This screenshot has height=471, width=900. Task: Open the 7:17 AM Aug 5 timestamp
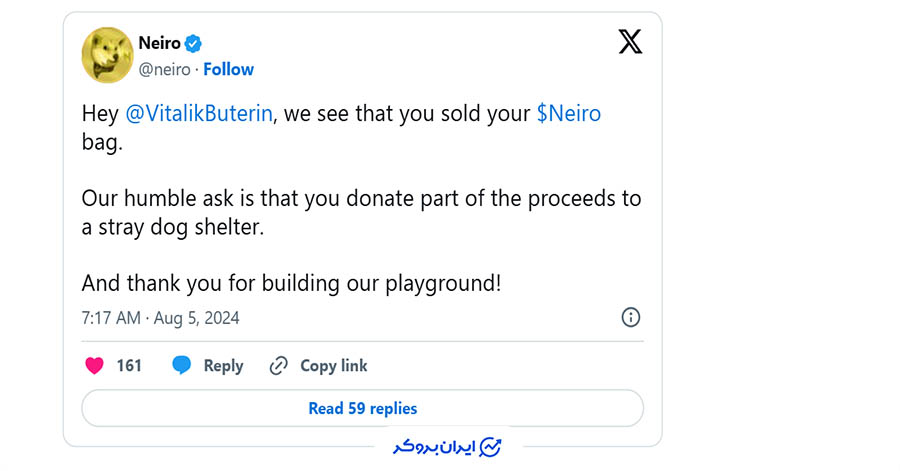pos(160,318)
